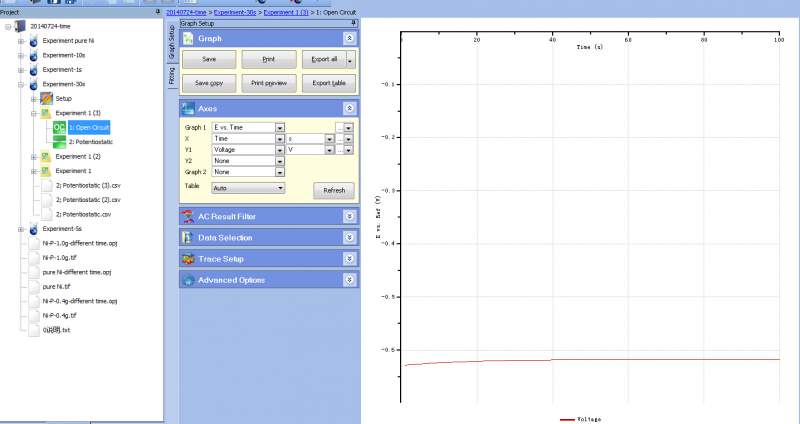The image size is (800, 424).
Task: Open the Graph 1 E vs. Time dropdown
Action: click(x=280, y=128)
